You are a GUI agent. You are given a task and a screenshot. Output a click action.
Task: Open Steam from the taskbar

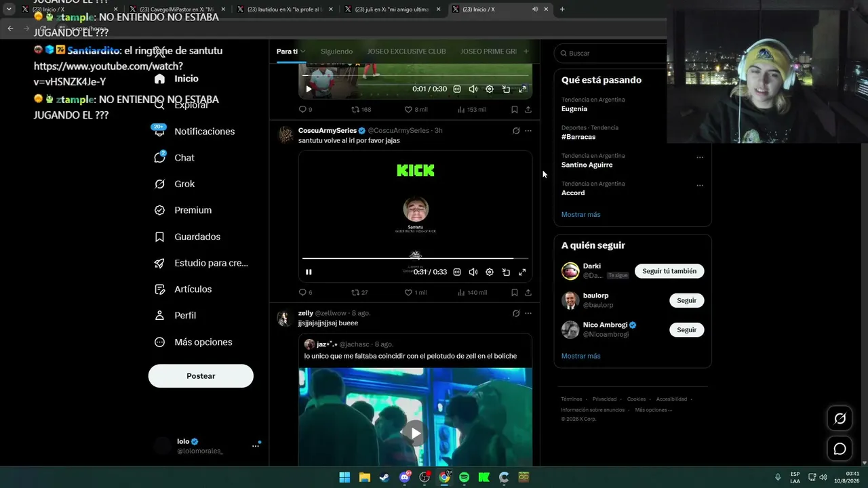pyautogui.click(x=384, y=477)
